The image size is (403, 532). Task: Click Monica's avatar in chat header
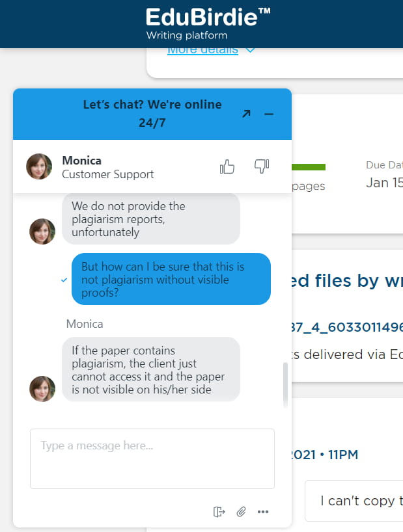39,166
